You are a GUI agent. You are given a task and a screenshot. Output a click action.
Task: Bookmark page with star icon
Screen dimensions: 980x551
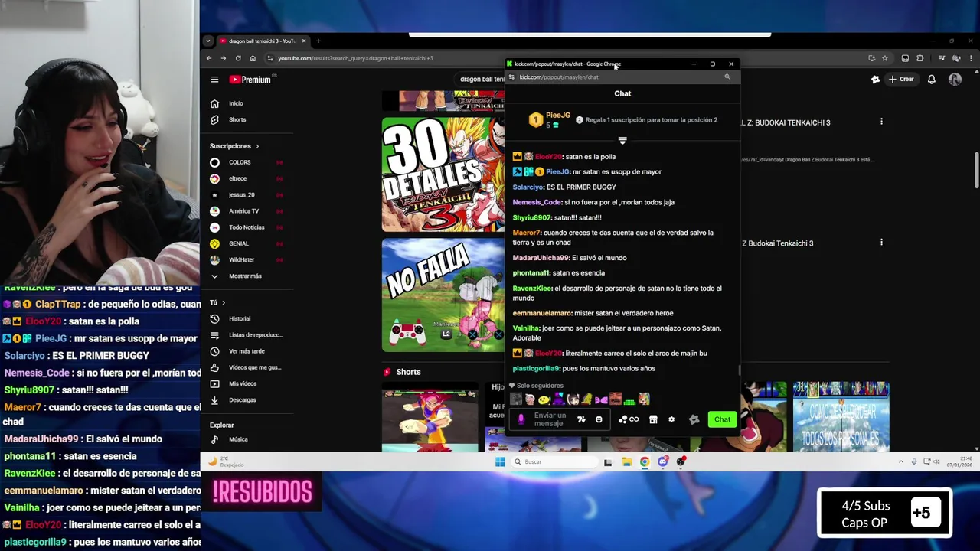tap(885, 58)
